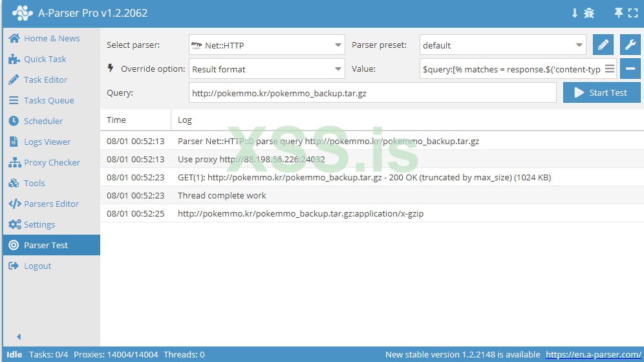644x362 pixels.
Task: Click the Home & News house icon
Action: (x=14, y=38)
